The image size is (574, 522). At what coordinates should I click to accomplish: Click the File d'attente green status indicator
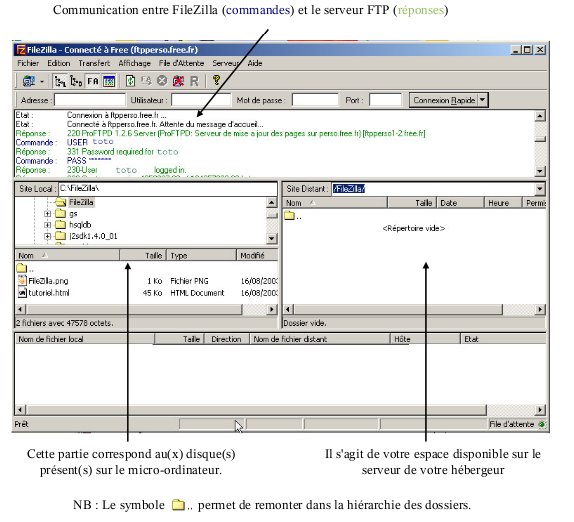click(542, 424)
